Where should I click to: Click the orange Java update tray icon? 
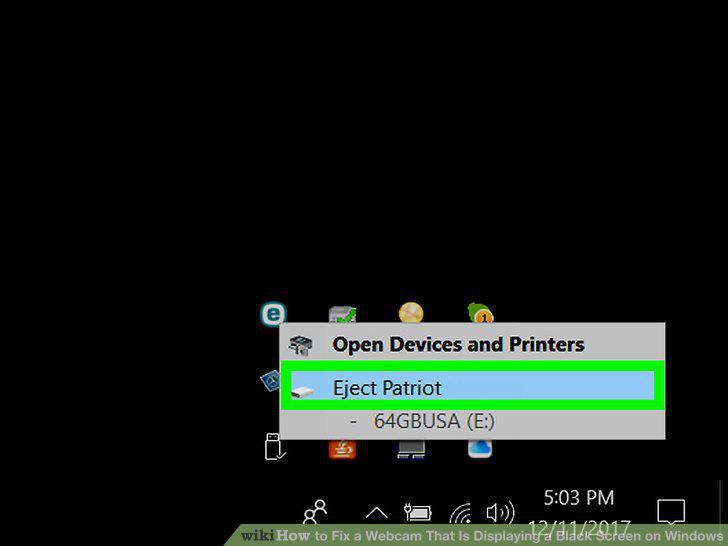pyautogui.click(x=342, y=449)
